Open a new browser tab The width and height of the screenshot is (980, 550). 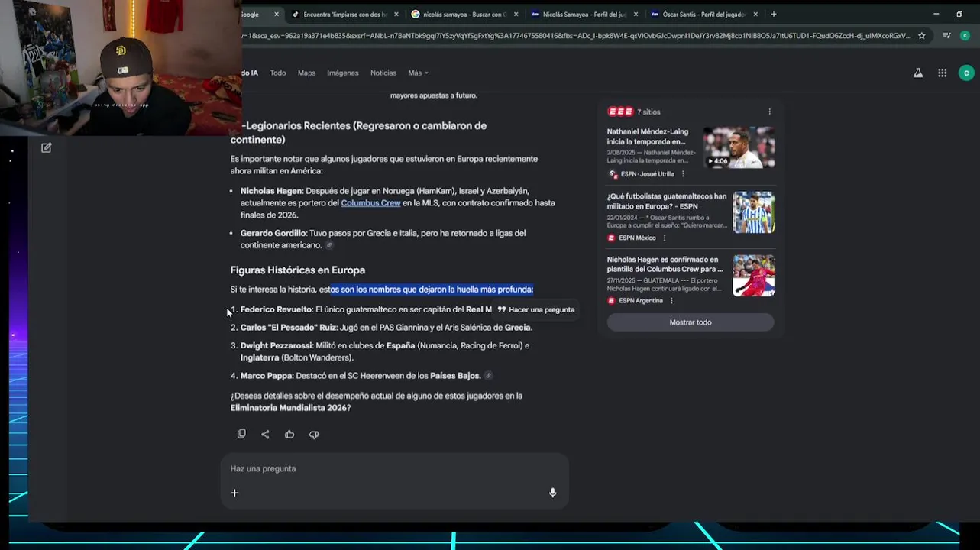pyautogui.click(x=774, y=14)
